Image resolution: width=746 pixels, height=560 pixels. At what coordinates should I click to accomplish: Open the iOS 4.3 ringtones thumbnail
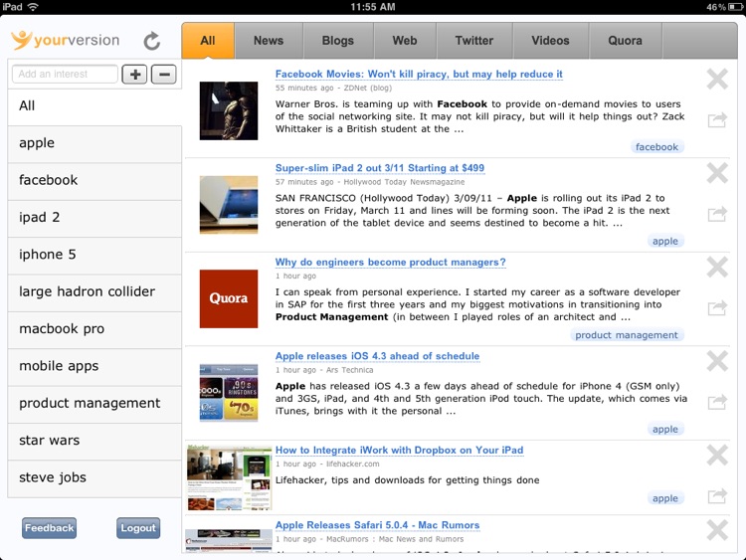point(229,393)
